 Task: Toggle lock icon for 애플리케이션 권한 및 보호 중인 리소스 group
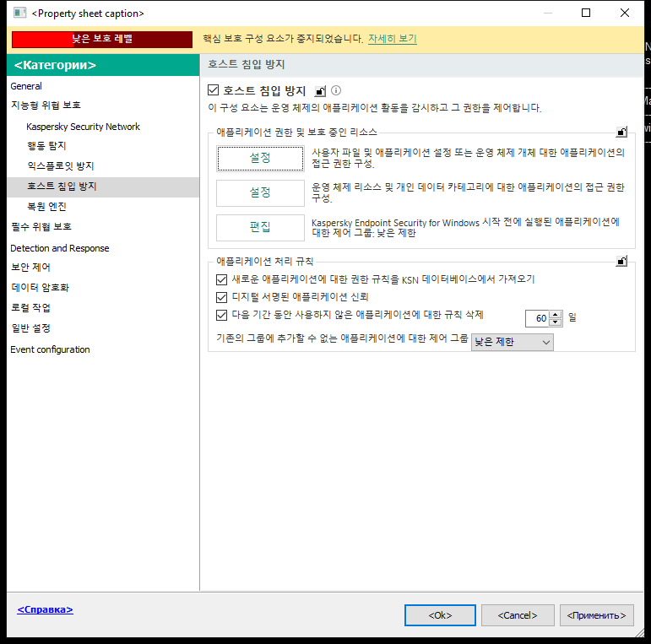(621, 132)
